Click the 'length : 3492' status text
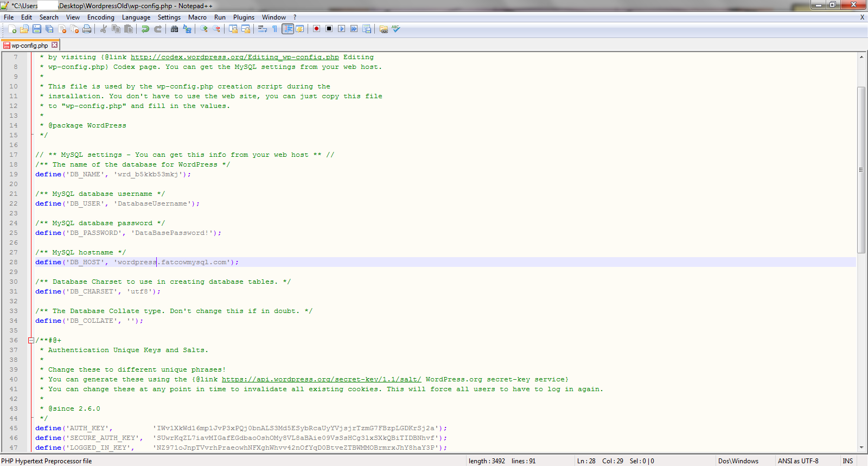 click(487, 461)
